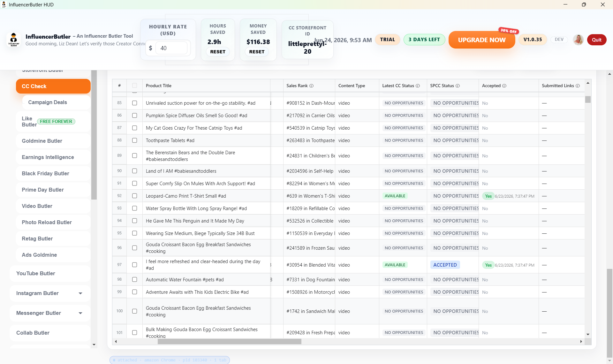Click the UPGRADE NOW button
613x364 pixels.
(x=482, y=40)
